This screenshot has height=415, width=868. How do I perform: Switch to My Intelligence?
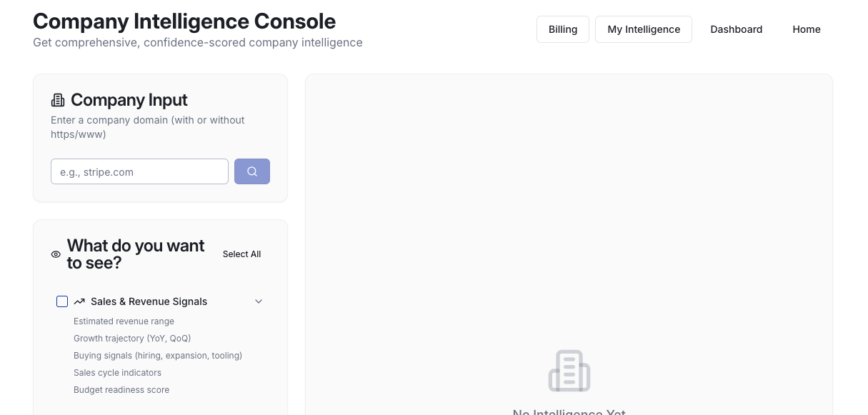(643, 29)
